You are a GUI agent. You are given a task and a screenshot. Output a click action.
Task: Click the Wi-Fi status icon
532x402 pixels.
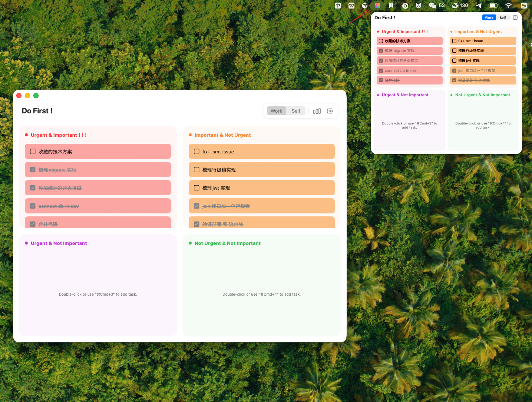pos(508,6)
